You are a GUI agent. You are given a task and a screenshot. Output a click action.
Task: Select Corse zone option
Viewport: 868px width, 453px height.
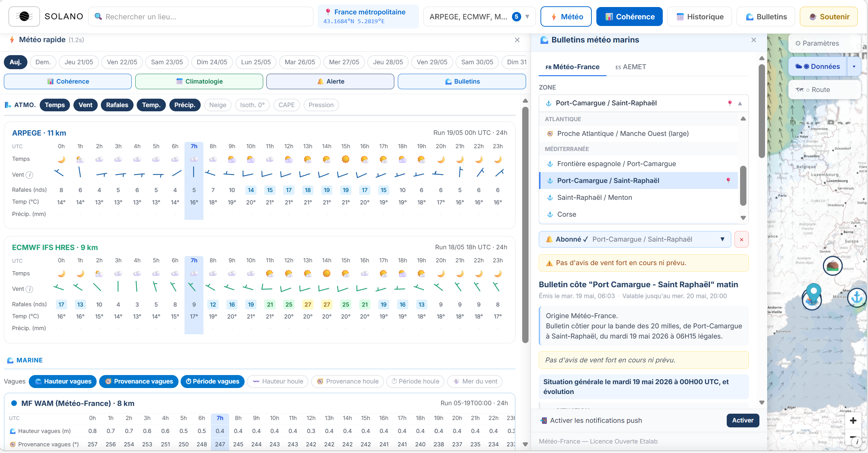tap(639, 215)
